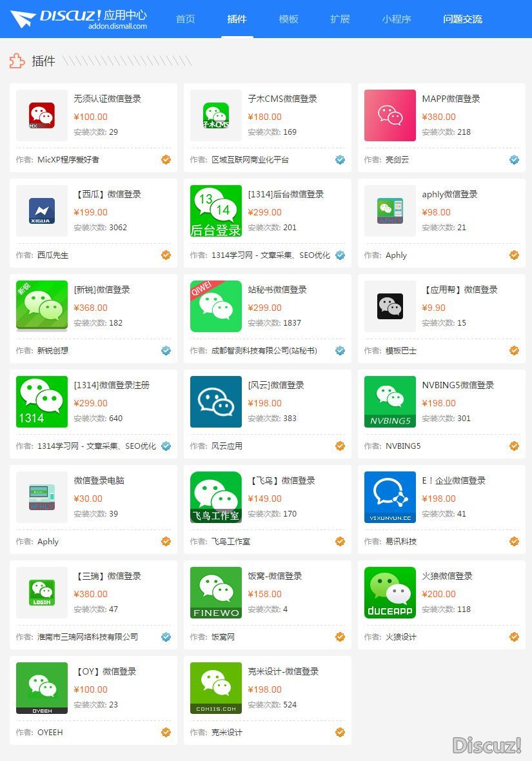Open the [1314]微信登录注册 title link
The height and width of the screenshot is (761, 532).
coord(112,386)
